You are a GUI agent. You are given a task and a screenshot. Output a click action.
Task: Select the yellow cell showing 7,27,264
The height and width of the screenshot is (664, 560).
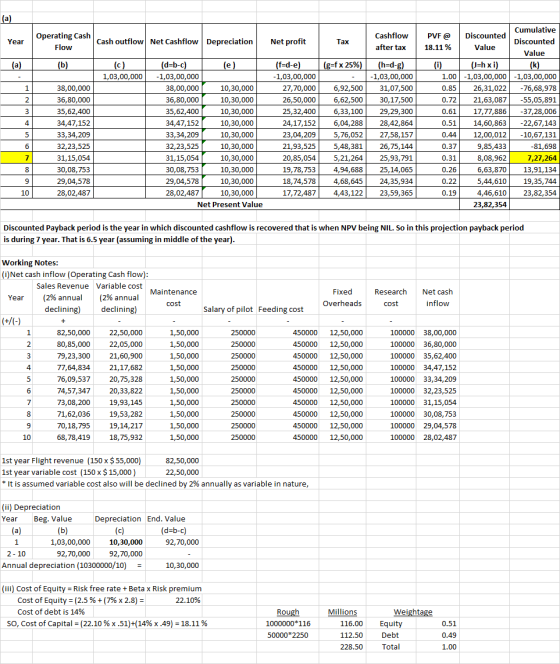(534, 158)
